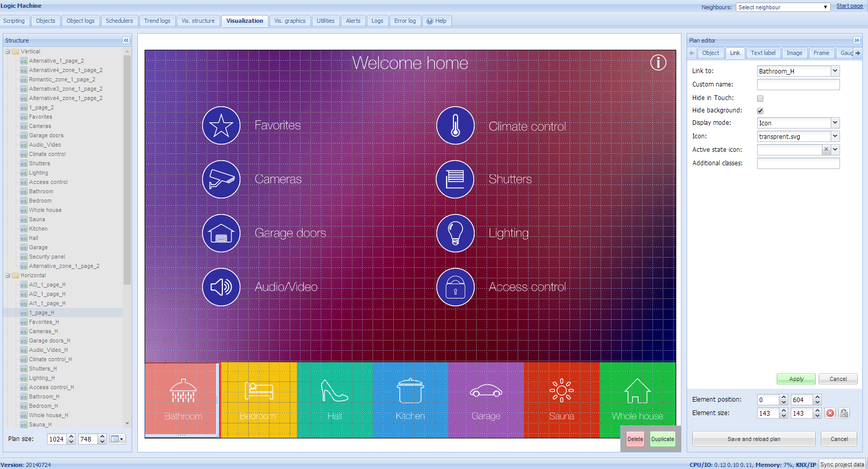This screenshot has height=469, width=868.
Task: Click the red remove element icon
Action: 830,413
